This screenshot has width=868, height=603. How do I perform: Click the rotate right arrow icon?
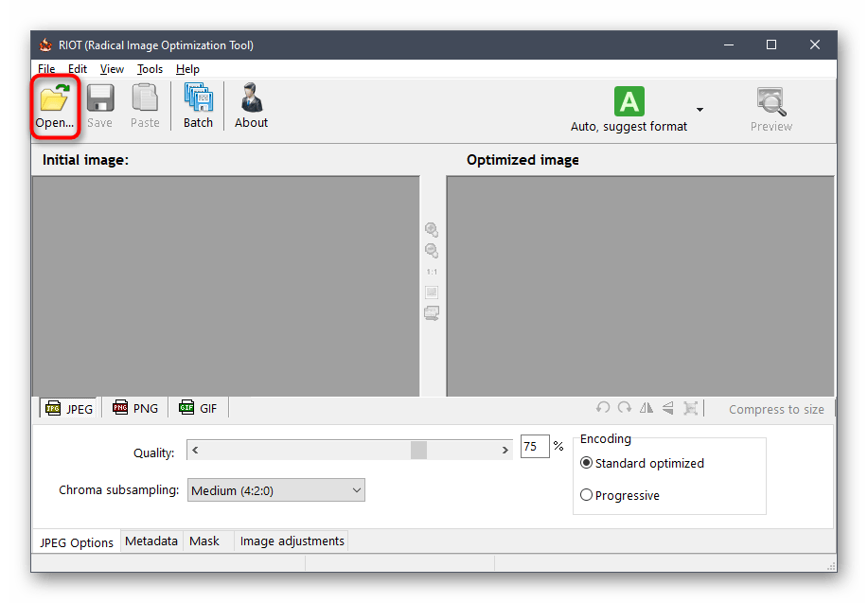(x=625, y=408)
